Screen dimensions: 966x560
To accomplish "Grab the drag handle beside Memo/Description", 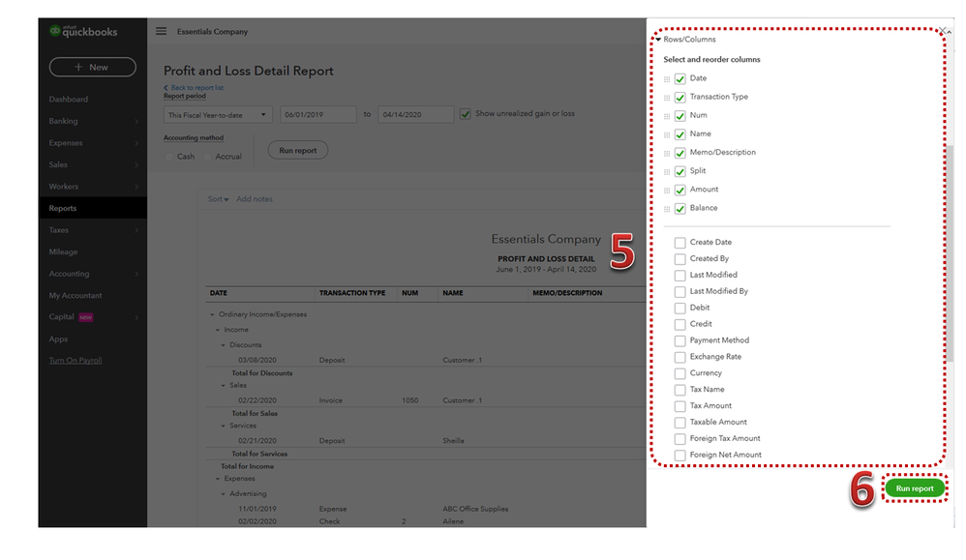I will [x=667, y=153].
